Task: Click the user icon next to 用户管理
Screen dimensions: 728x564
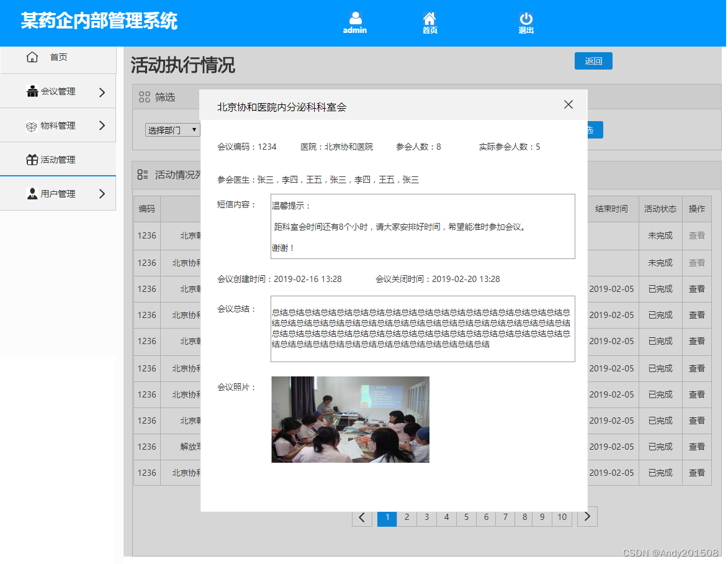Action: coord(32,193)
